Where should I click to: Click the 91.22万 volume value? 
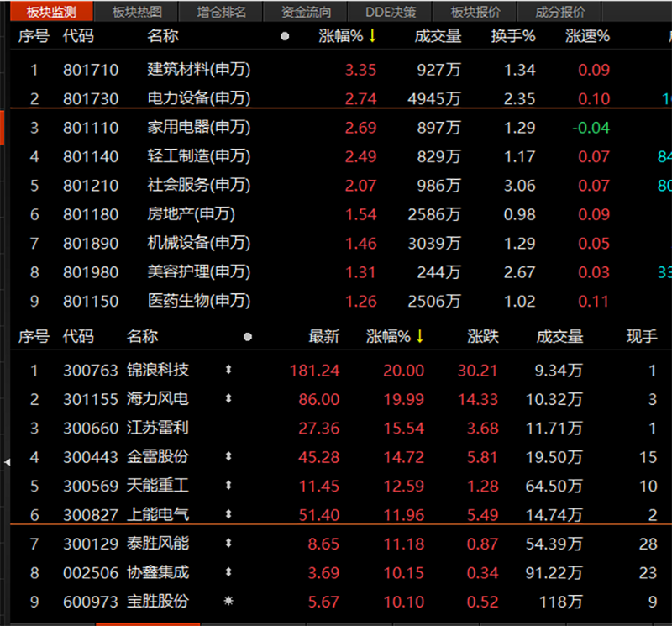[554, 573]
